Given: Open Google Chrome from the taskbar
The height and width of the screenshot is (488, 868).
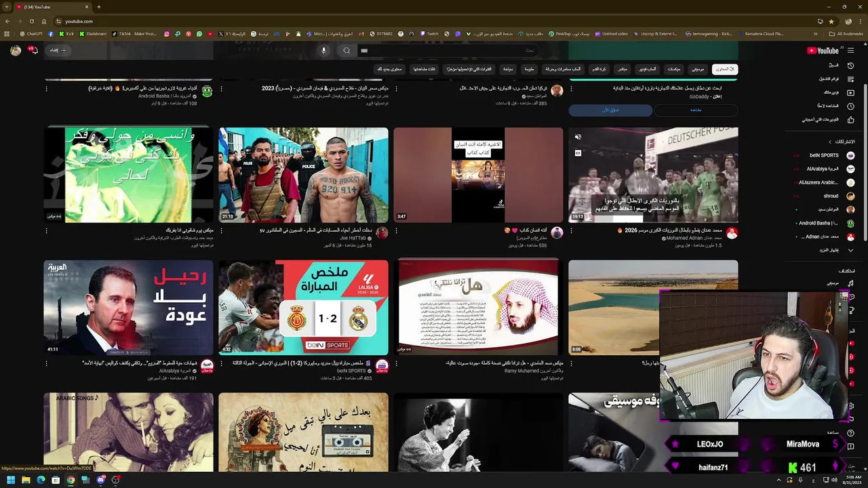Looking at the screenshot, I should point(71,480).
